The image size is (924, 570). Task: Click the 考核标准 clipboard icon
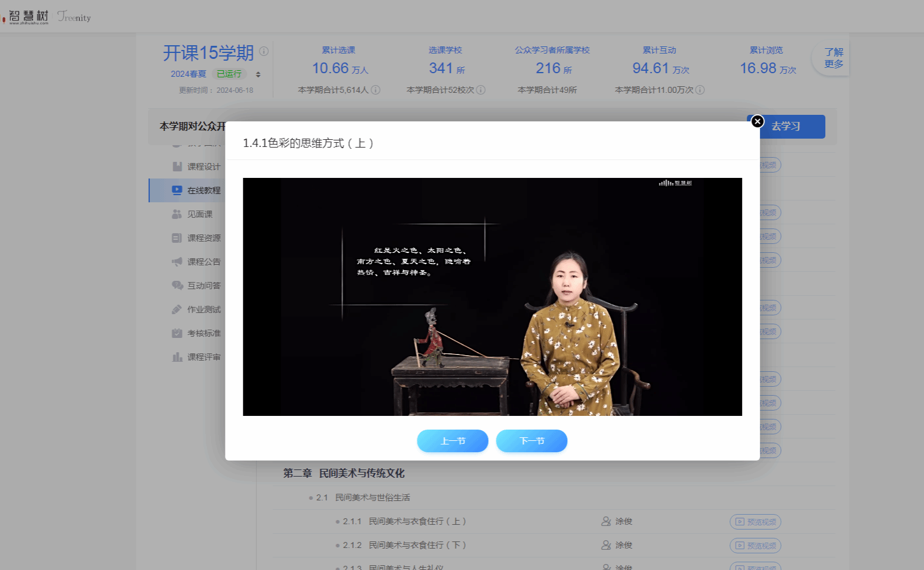click(x=177, y=333)
